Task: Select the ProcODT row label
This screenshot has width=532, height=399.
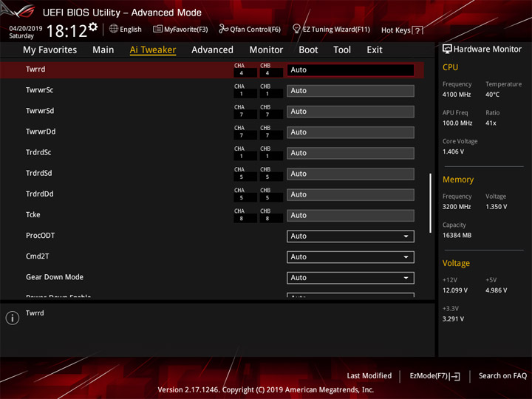Action: coord(40,236)
